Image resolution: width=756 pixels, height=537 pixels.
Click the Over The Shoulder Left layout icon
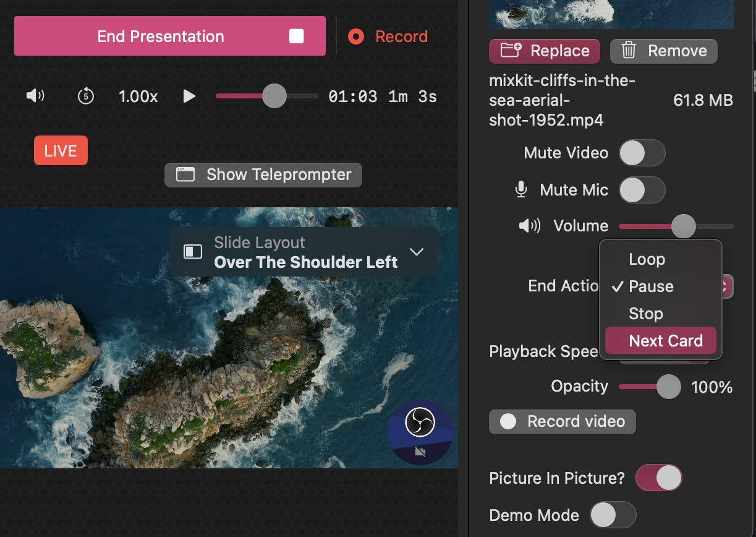pyautogui.click(x=193, y=252)
